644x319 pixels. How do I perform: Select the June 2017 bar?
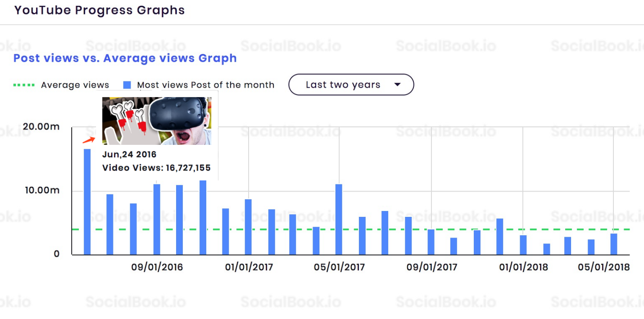pyautogui.click(x=362, y=236)
